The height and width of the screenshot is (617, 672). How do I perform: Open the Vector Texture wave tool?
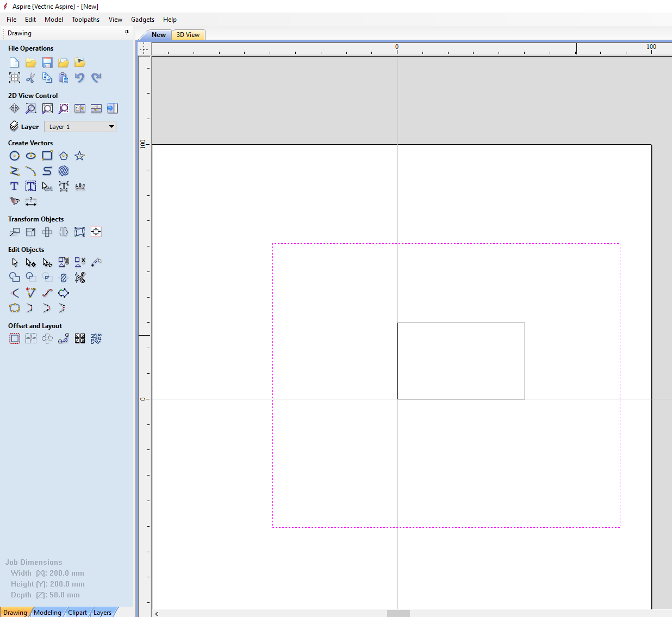[64, 171]
